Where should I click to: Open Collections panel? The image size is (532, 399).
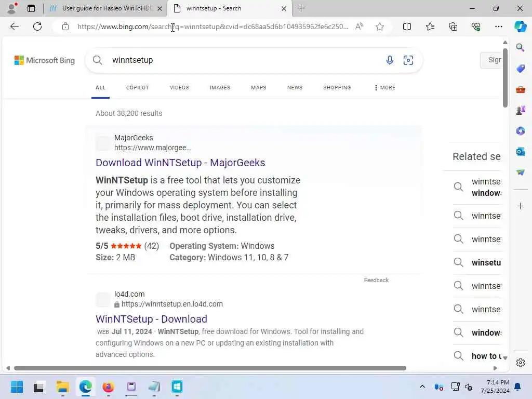453,26
